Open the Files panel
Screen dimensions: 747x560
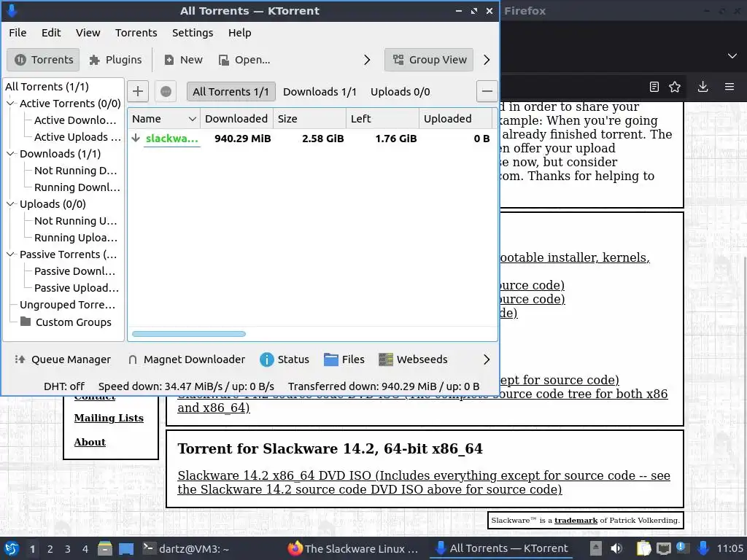(344, 359)
